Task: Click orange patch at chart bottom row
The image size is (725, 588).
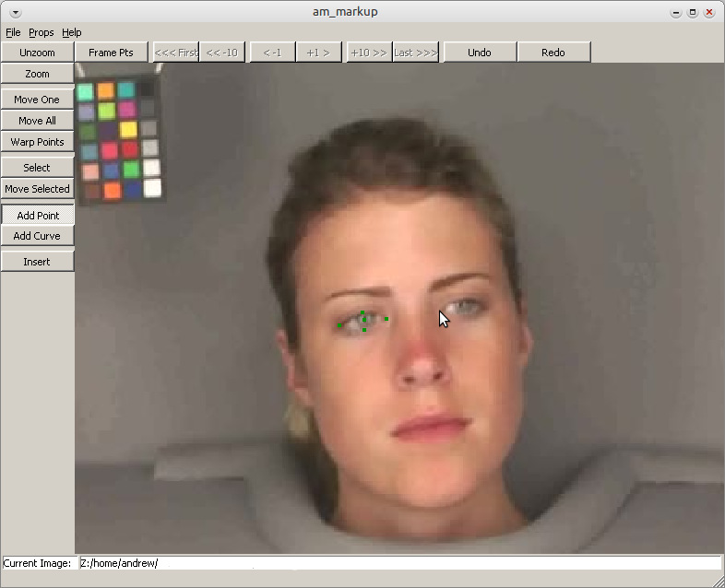Action: click(112, 190)
